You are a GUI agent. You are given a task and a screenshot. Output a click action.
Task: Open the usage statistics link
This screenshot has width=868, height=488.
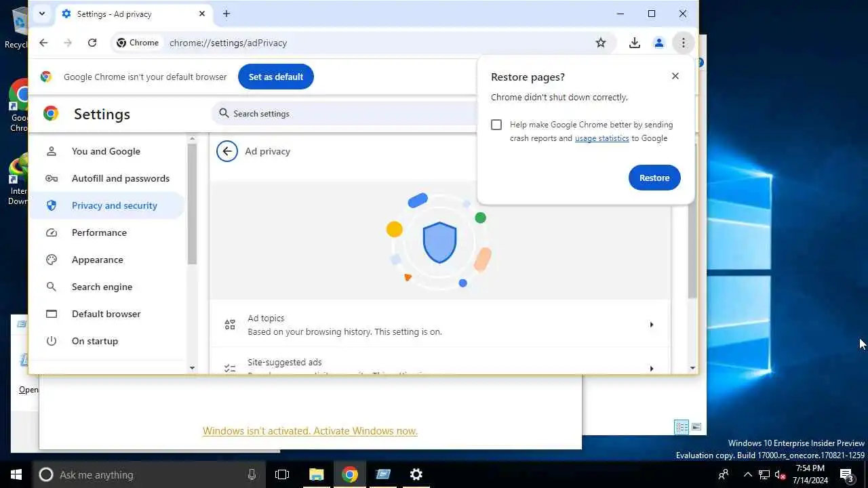[602, 138]
